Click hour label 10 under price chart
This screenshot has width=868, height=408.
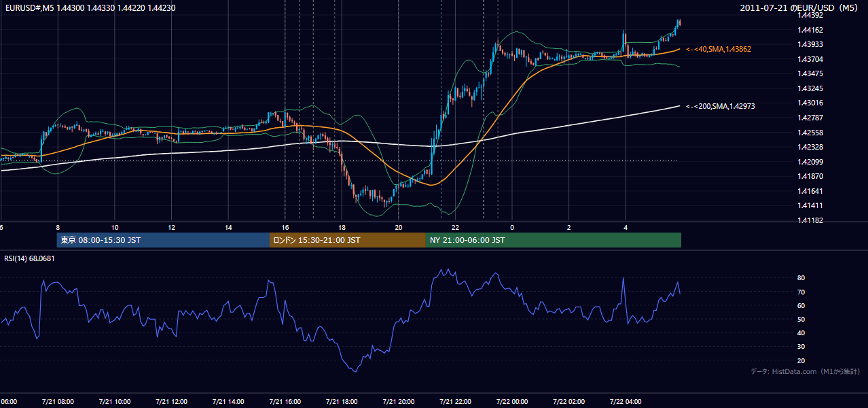115,227
